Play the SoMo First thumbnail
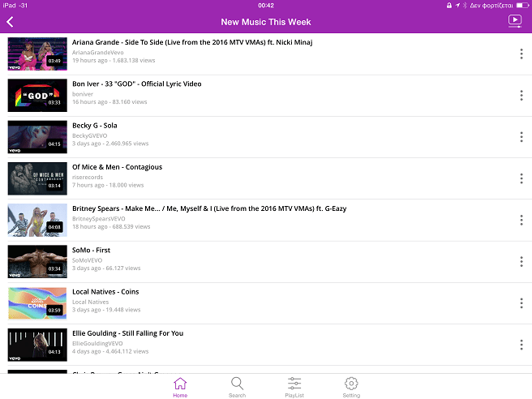532x399 pixels. coord(37,262)
